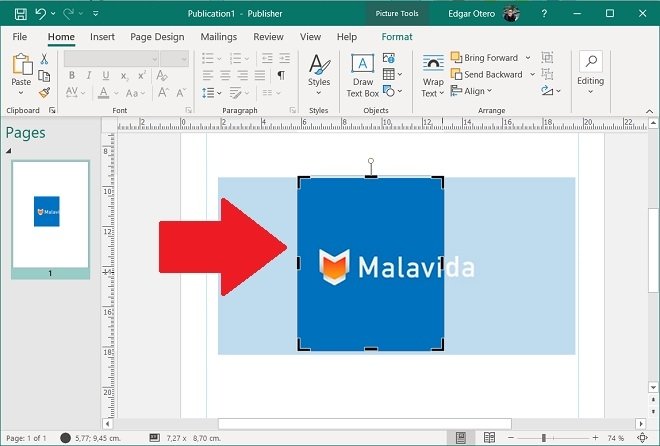Screen dimensions: 660x446
Task: Ungroup objects icon
Action: click(547, 74)
